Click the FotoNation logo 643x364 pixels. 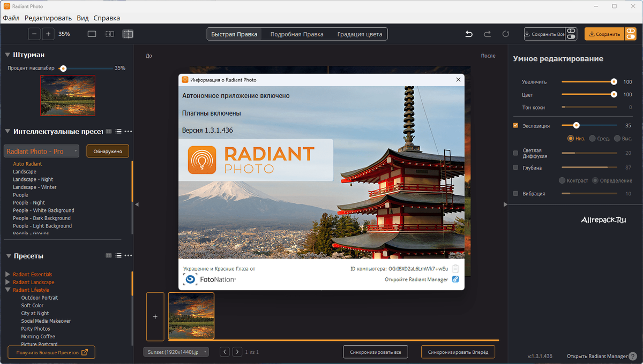coord(210,279)
